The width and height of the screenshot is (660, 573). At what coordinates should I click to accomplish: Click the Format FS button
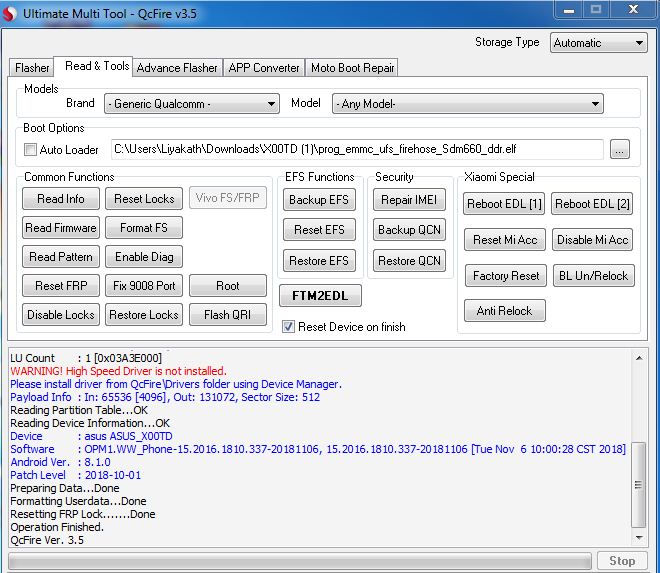(144, 227)
